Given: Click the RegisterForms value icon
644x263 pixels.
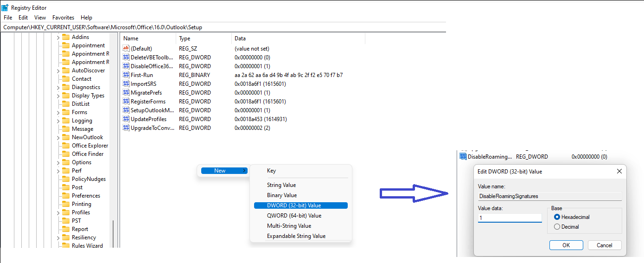Looking at the screenshot, I should click(126, 101).
